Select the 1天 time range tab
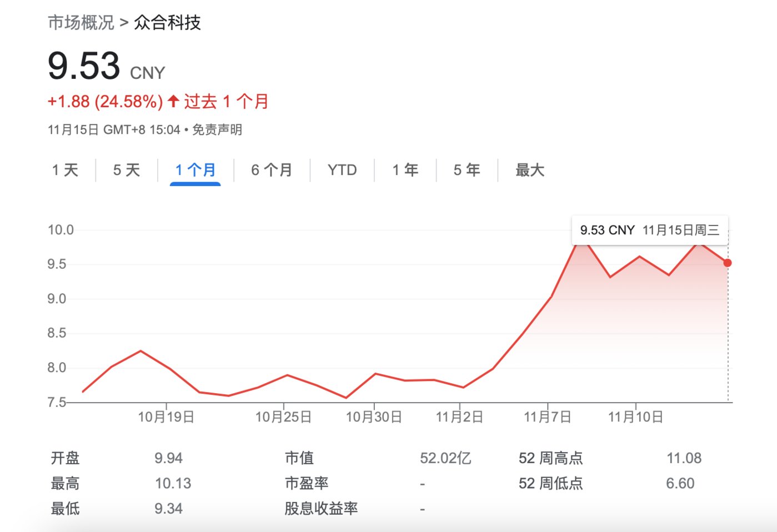777x532 pixels. point(66,170)
